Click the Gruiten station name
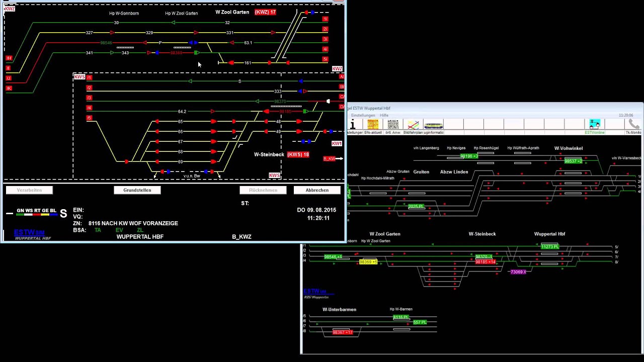This screenshot has height=362, width=644. click(421, 172)
